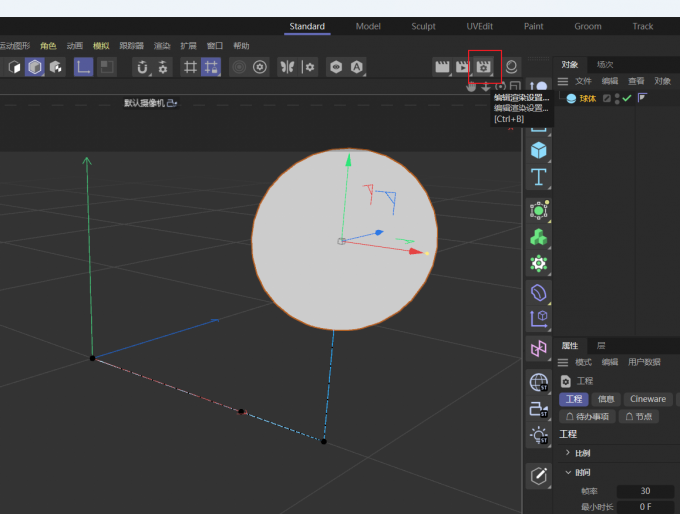Image resolution: width=680 pixels, height=514 pixels.
Task: Add a Text spline object
Action: tap(539, 177)
